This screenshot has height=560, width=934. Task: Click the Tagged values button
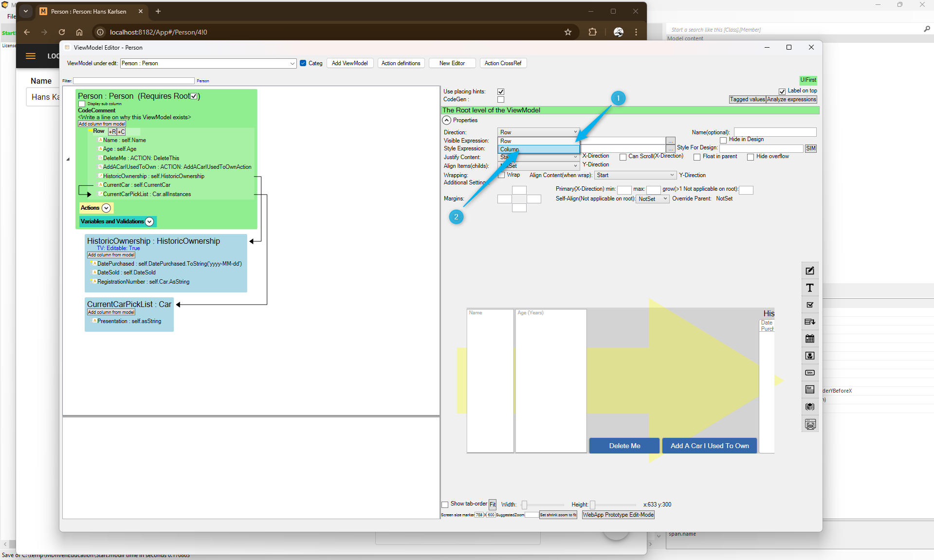coord(747,99)
